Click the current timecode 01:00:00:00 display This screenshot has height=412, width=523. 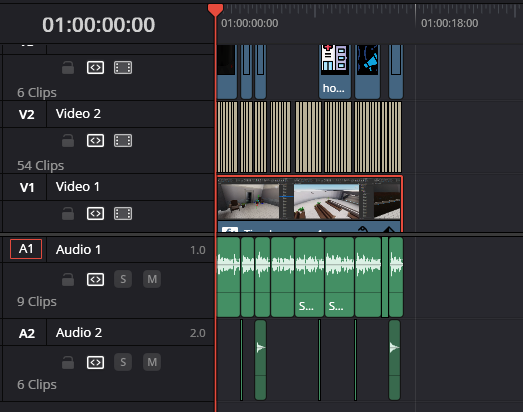98,25
